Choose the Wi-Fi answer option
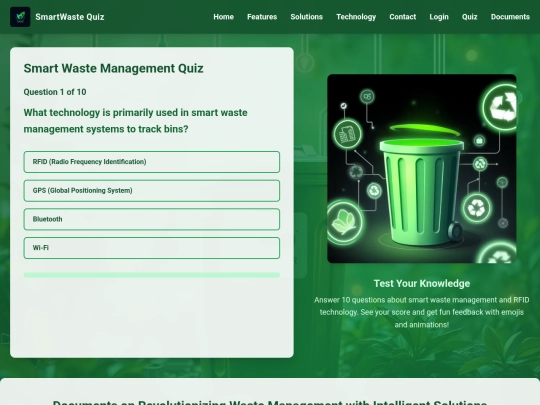Image resolution: width=540 pixels, height=405 pixels. 152,248
